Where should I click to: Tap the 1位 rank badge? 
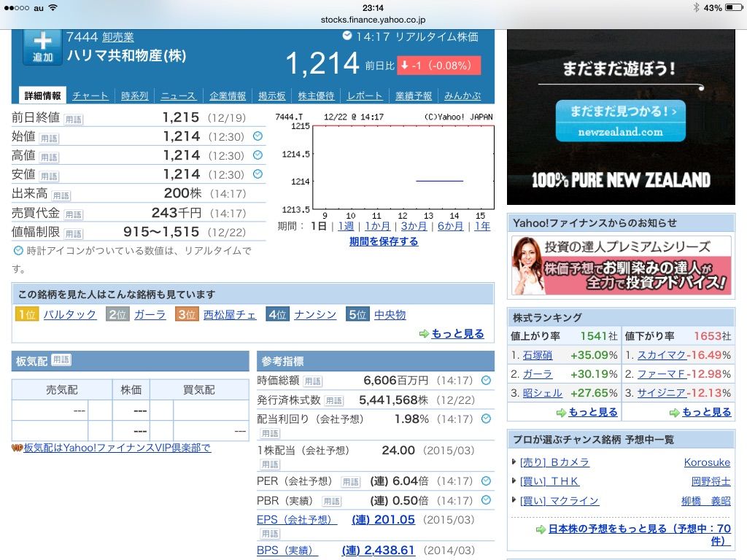[x=27, y=315]
